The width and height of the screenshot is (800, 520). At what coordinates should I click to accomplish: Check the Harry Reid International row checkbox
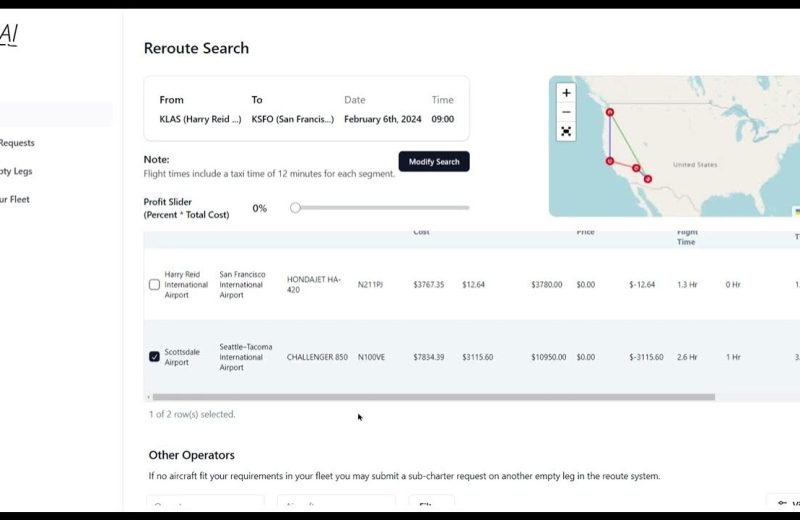pyautogui.click(x=154, y=284)
